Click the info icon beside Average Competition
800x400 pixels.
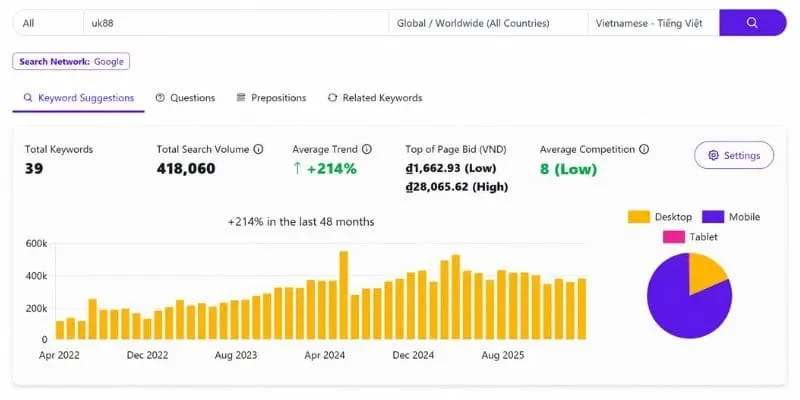pos(644,149)
